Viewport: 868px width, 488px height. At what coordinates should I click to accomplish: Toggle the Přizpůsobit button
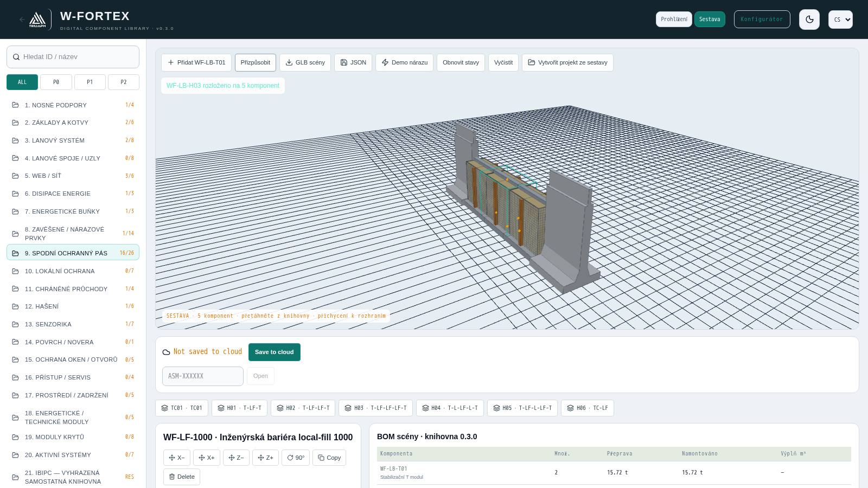[256, 62]
